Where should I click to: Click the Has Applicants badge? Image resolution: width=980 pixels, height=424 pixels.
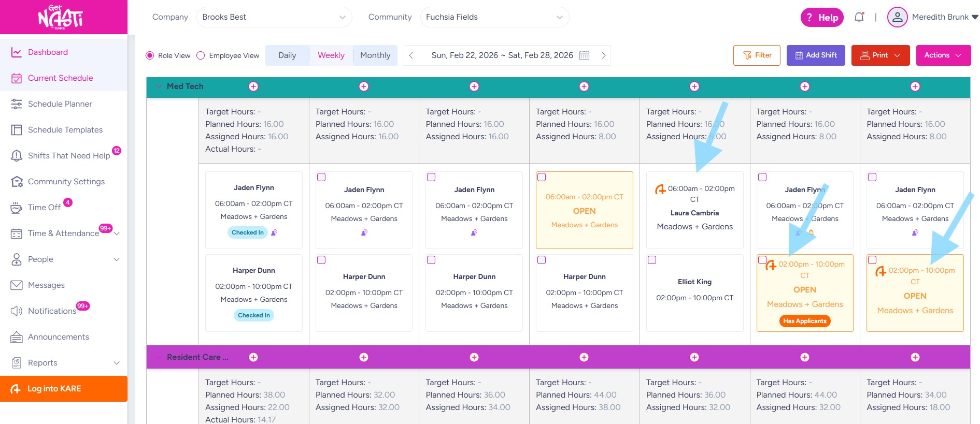click(804, 321)
